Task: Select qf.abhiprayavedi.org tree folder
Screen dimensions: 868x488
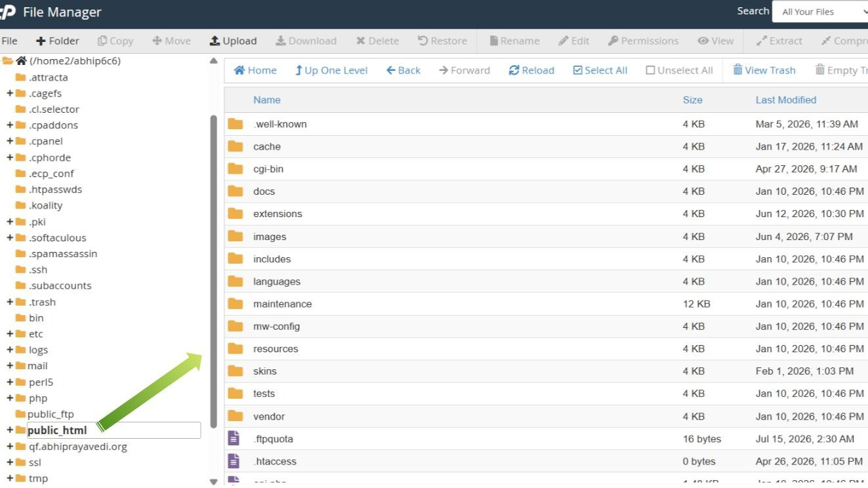Action: (78, 446)
